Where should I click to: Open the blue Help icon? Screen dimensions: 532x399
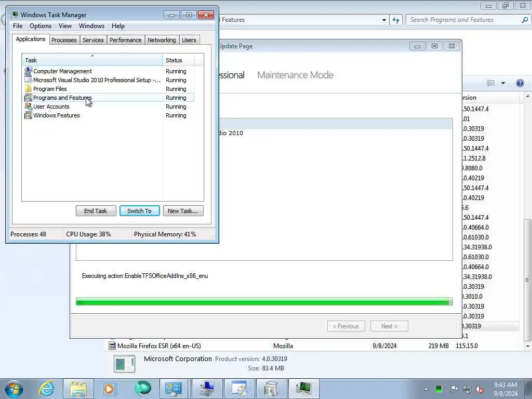tap(520, 83)
